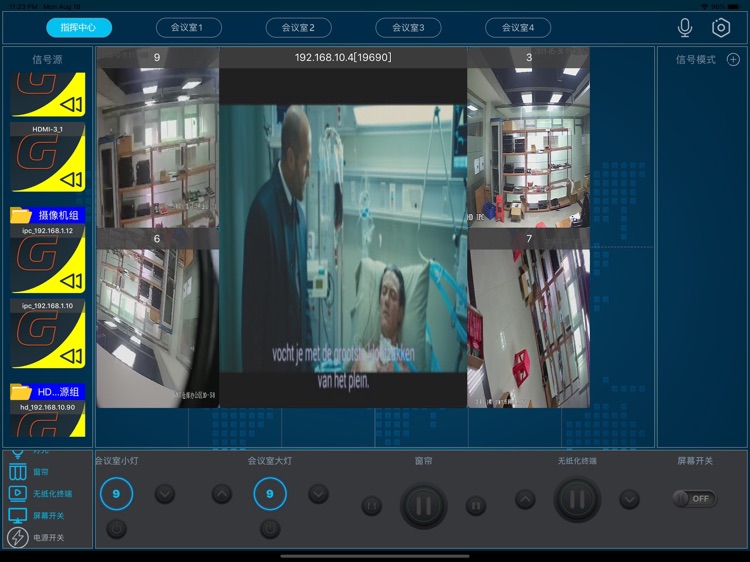This screenshot has height=562, width=750.
Task: Switch to the 指挥中心 tab
Action: 79,27
